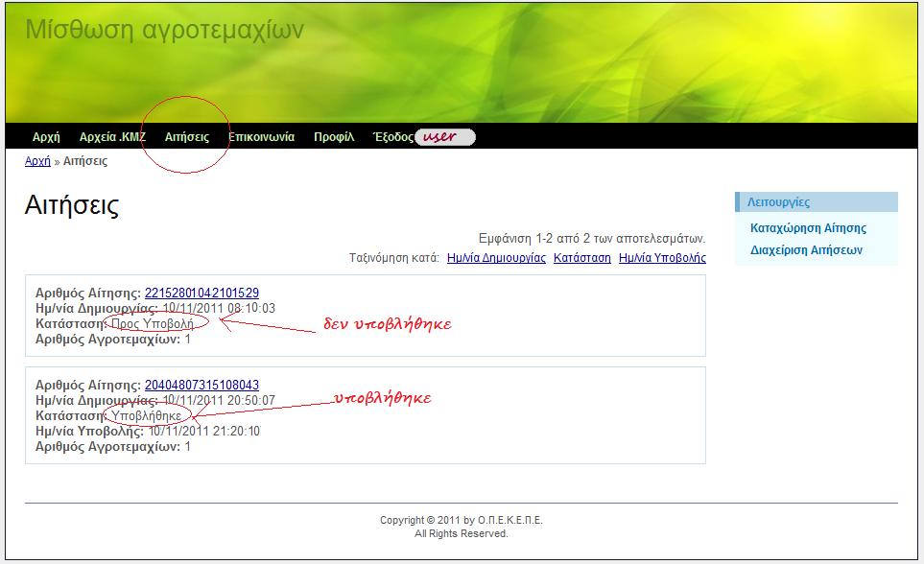The width and height of the screenshot is (924, 564).
Task: Open application number 22152801042101529
Action: click(x=201, y=294)
